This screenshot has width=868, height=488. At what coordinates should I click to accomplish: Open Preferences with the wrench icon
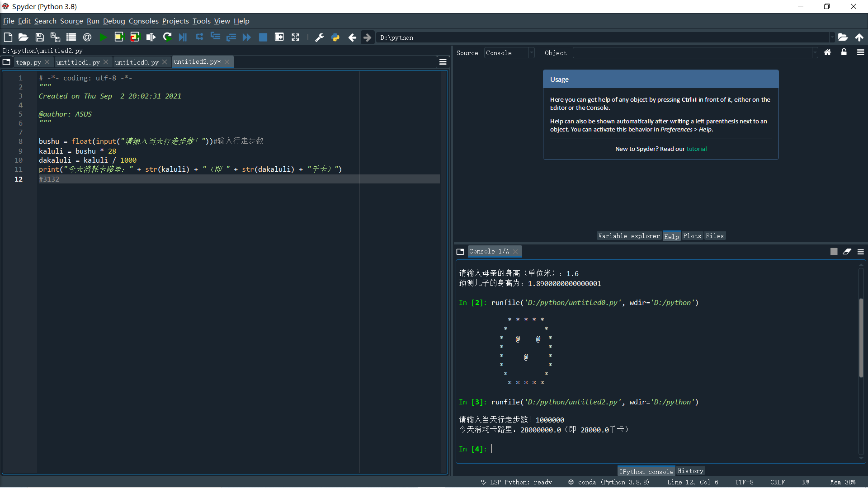coord(320,38)
